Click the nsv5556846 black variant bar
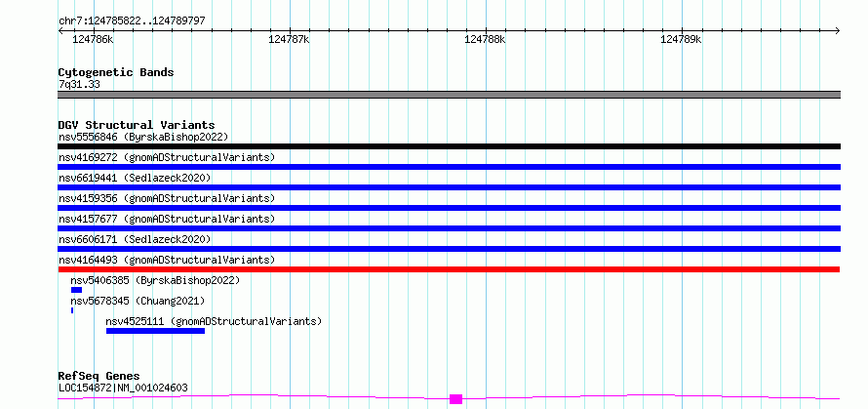 point(449,146)
